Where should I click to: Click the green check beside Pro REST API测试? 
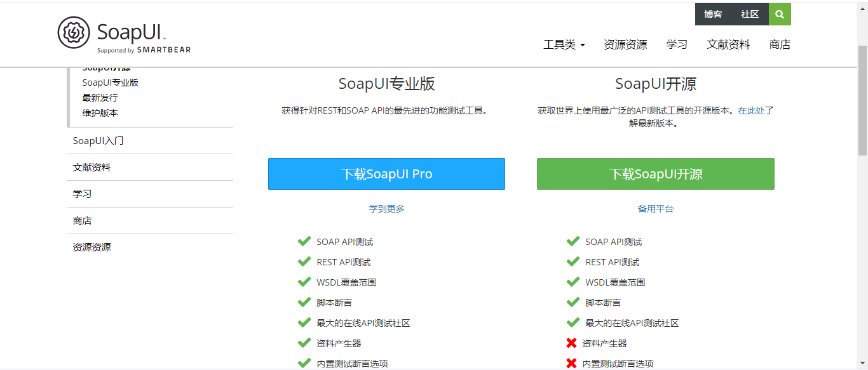coord(304,261)
